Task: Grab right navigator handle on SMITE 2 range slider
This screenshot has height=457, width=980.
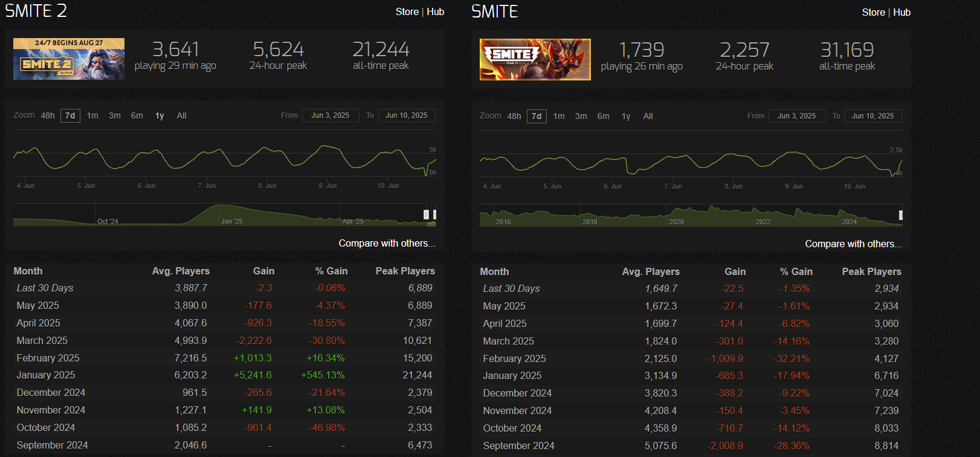Action: pyautogui.click(x=434, y=215)
